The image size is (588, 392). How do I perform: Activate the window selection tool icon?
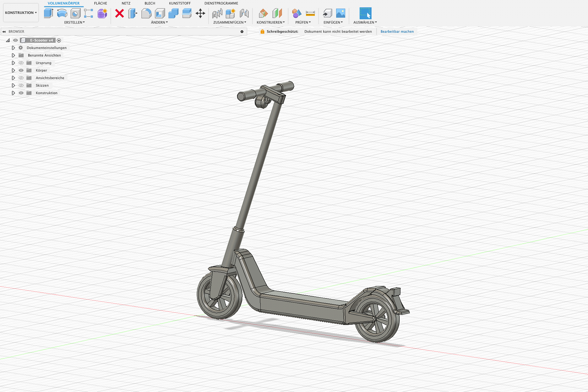click(x=365, y=13)
